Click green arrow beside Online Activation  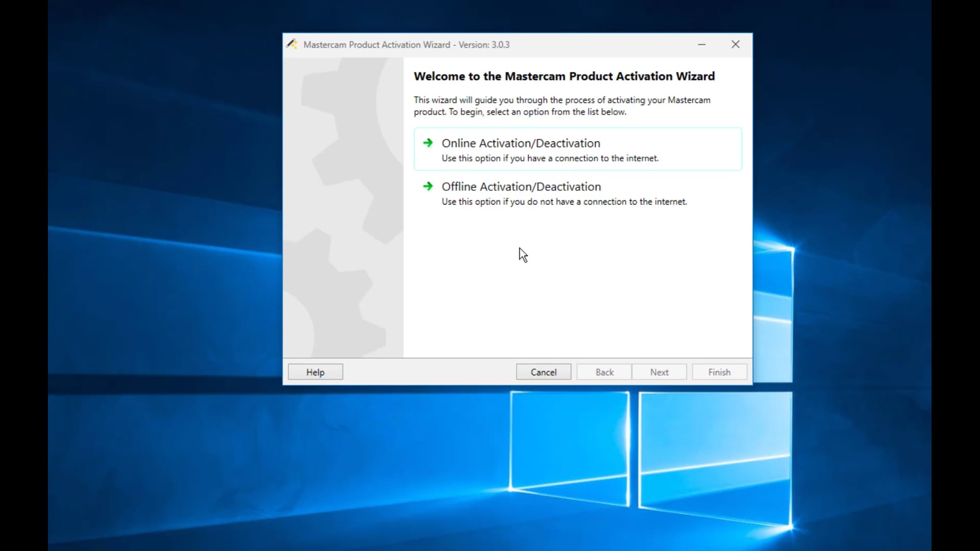(428, 143)
